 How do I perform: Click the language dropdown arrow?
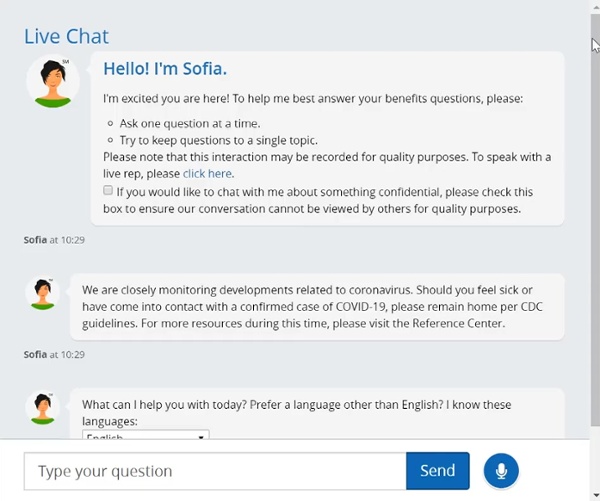coord(201,437)
